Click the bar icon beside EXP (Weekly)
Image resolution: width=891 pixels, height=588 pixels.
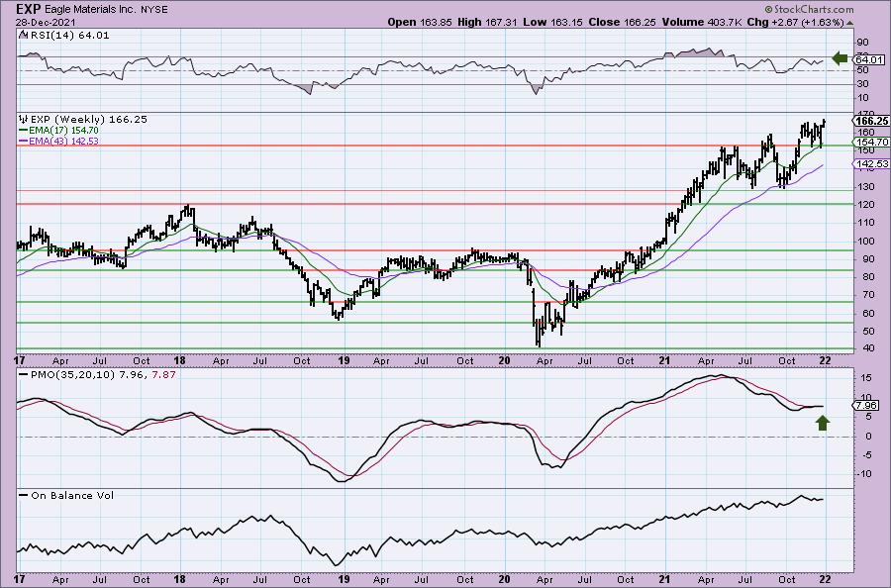click(24, 120)
